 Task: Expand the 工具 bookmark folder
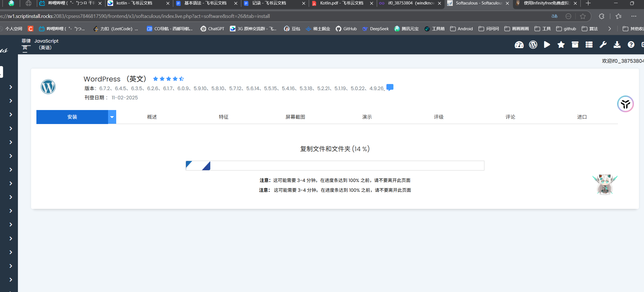543,29
